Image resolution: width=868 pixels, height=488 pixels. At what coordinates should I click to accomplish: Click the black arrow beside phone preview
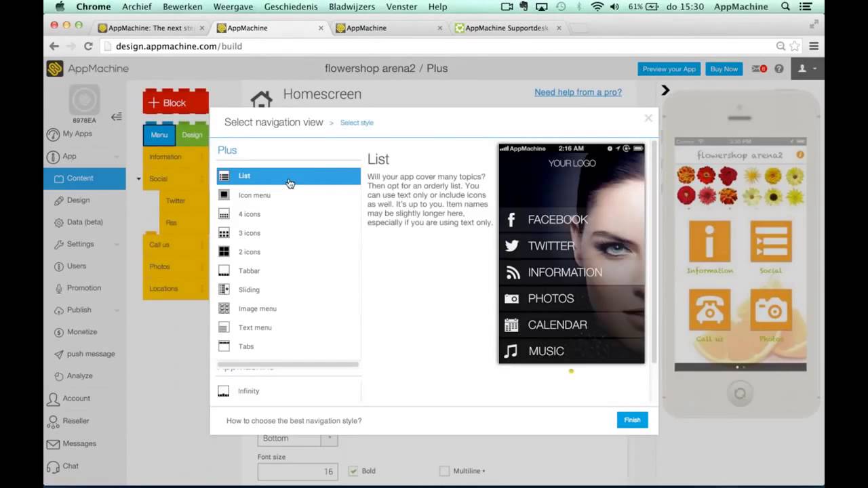point(665,90)
